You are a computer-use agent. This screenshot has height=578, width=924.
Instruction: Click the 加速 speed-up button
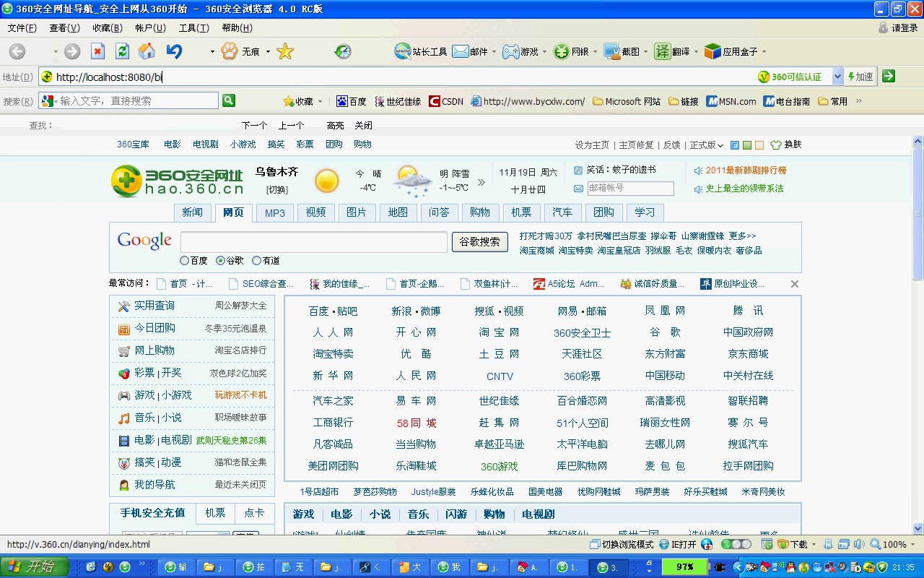click(860, 76)
